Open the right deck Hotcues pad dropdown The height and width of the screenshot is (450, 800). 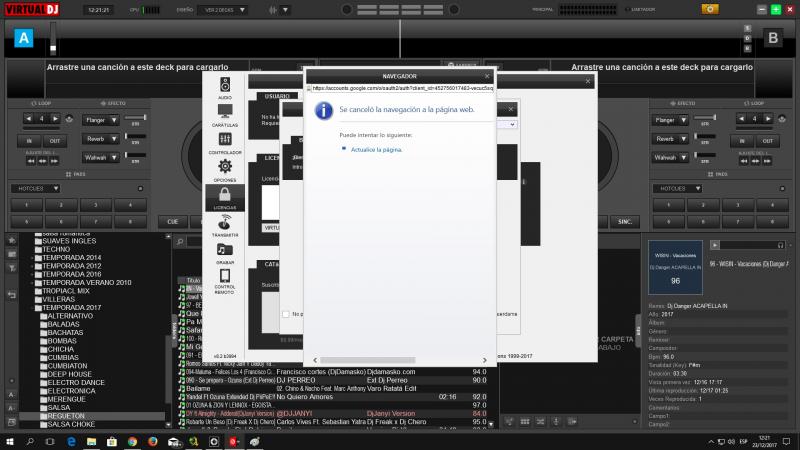coord(677,188)
